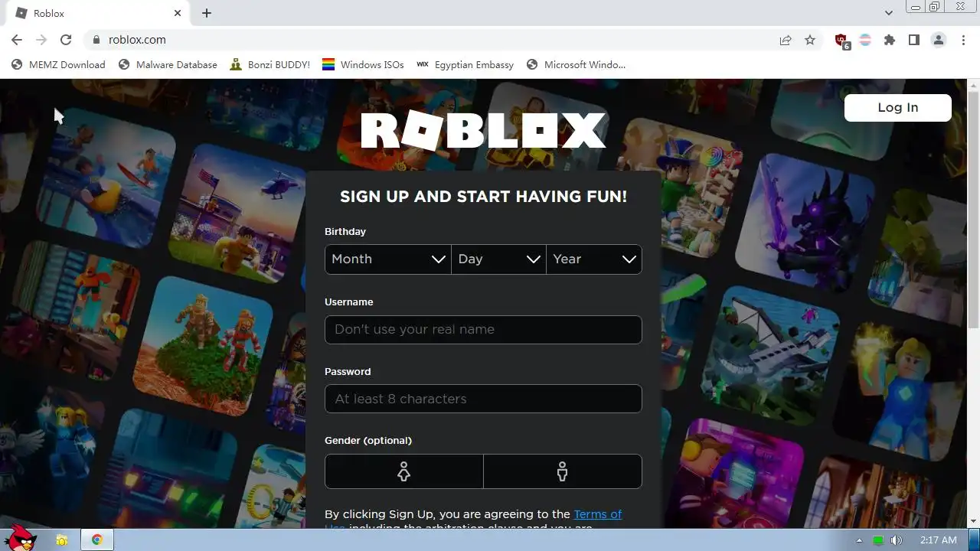
Task: Click the green tray icon
Action: pos(878,541)
